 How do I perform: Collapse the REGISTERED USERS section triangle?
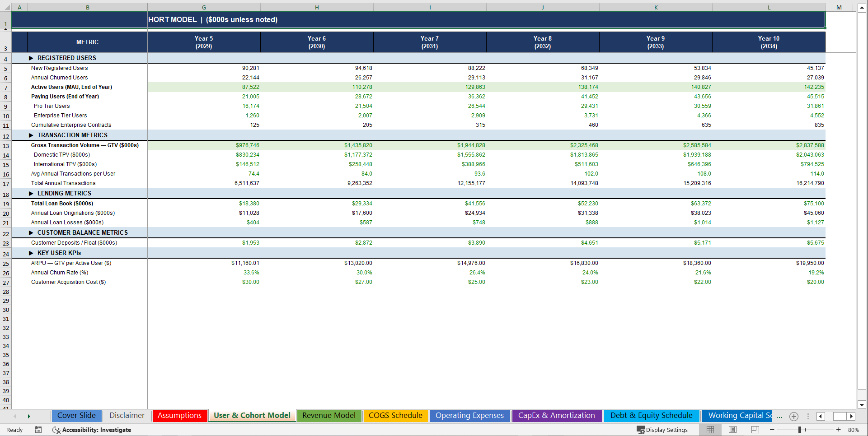click(31, 58)
